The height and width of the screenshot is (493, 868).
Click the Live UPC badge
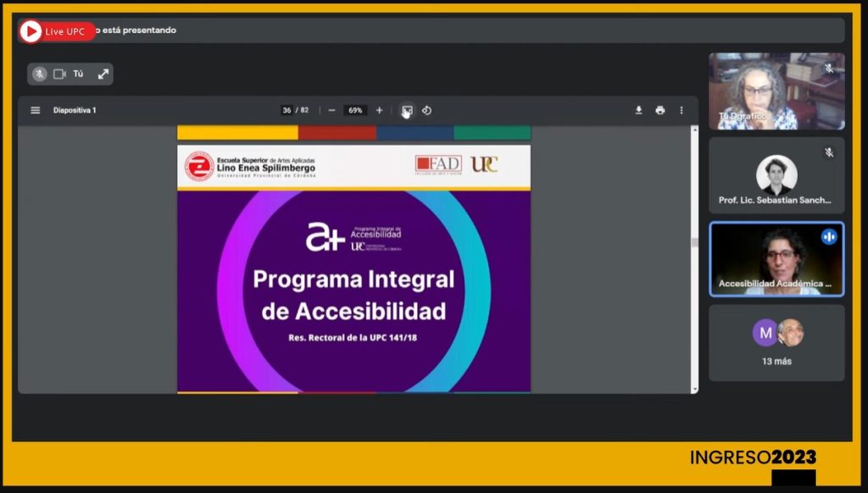pos(57,30)
